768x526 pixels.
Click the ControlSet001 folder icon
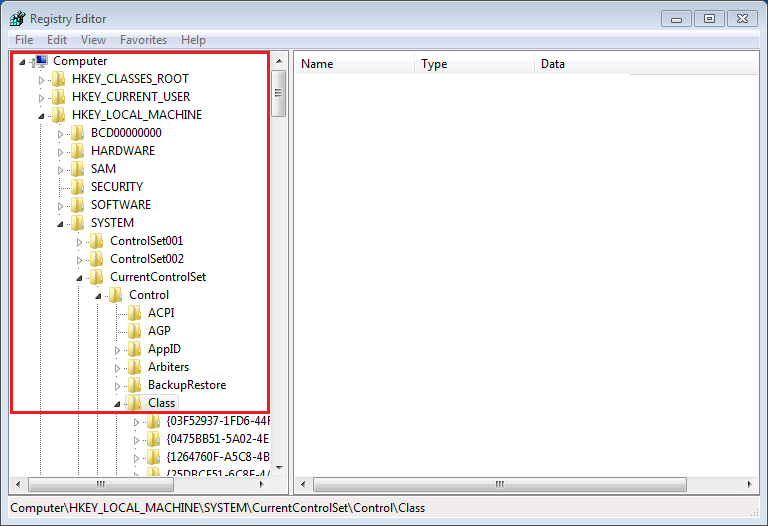click(97, 241)
